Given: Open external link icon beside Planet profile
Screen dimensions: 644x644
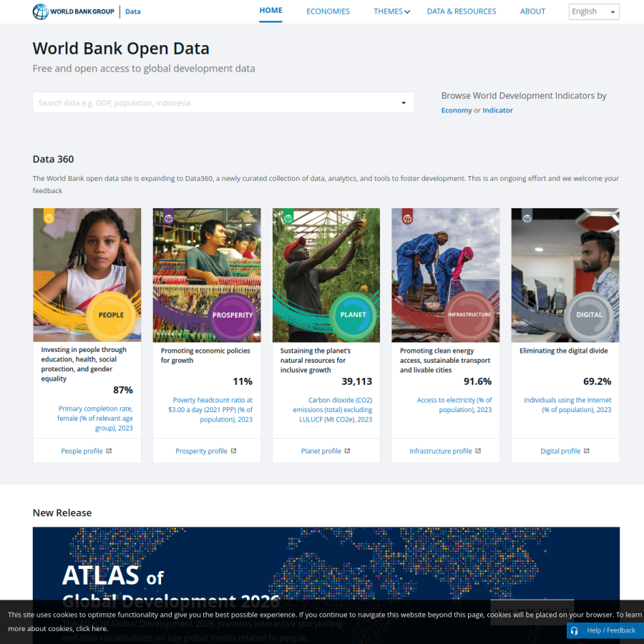Looking at the screenshot, I should [x=347, y=451].
